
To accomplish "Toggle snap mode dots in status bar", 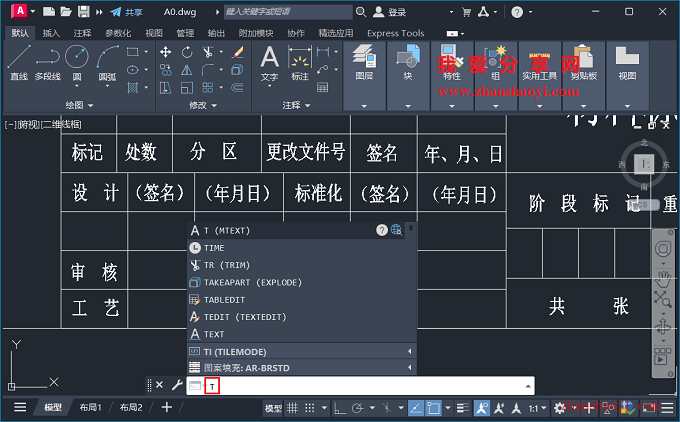I will (x=309, y=408).
